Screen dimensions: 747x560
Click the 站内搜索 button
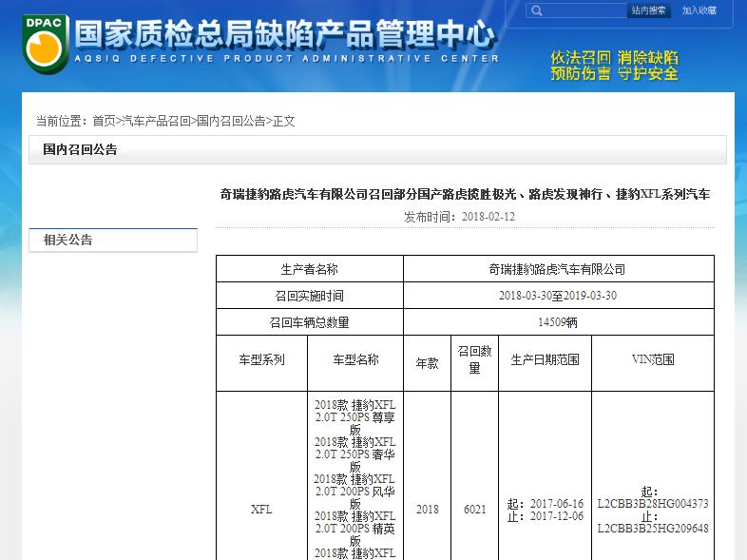(x=648, y=10)
